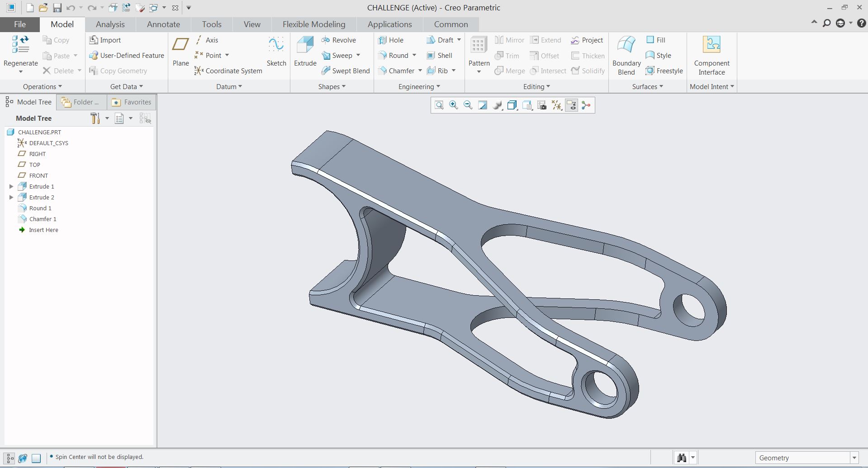Open the Point dropdown arrow
The width and height of the screenshot is (868, 468).
coord(227,56)
